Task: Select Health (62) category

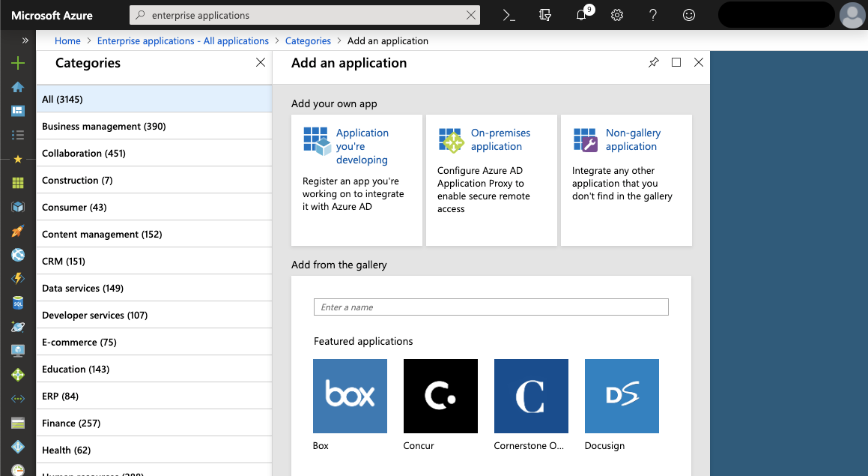Action: coord(154,450)
